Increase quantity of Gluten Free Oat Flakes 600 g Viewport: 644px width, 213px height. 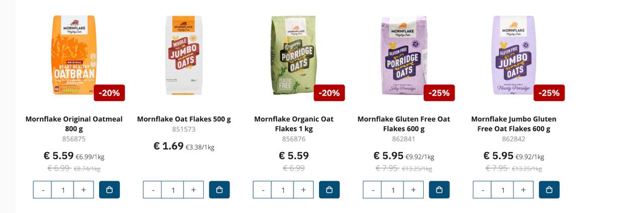[x=413, y=190]
